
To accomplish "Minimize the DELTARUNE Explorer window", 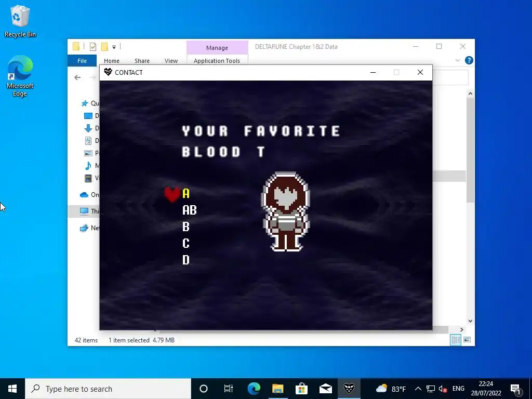I will tap(416, 46).
